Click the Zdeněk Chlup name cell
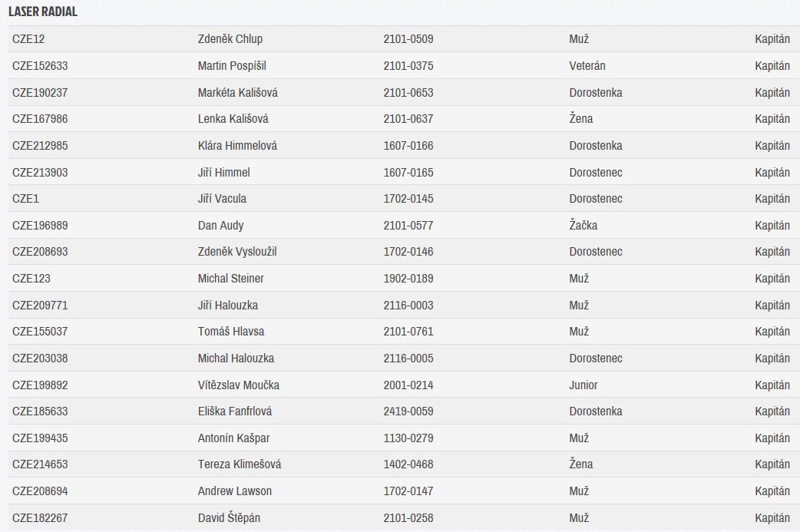Screen dimensions: 800x532 pyautogui.click(x=230, y=39)
